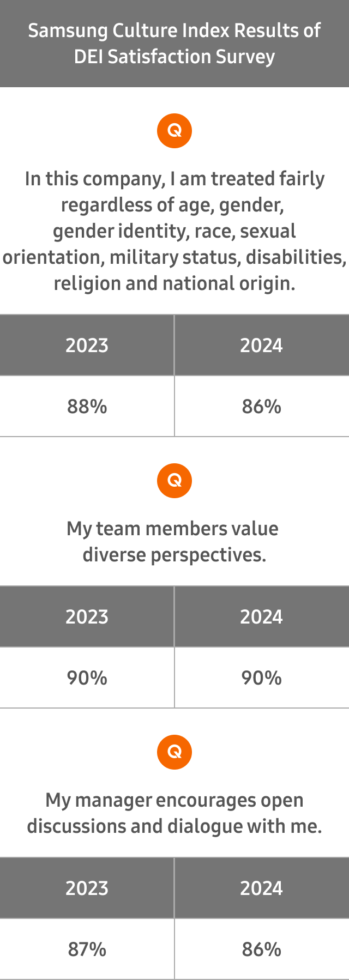Screen dimensions: 349x980
Task: Click the Q icon above the fair treatment question
Action: [174, 131]
